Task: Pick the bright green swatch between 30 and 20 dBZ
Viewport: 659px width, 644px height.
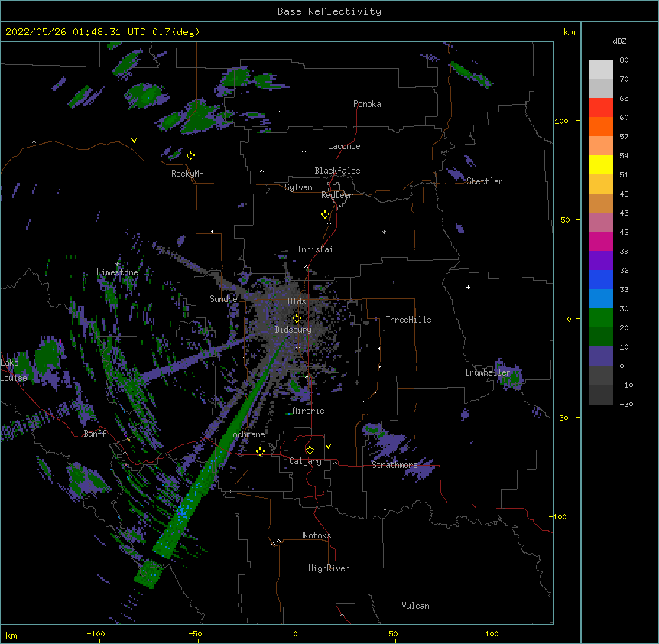Action: point(601,318)
